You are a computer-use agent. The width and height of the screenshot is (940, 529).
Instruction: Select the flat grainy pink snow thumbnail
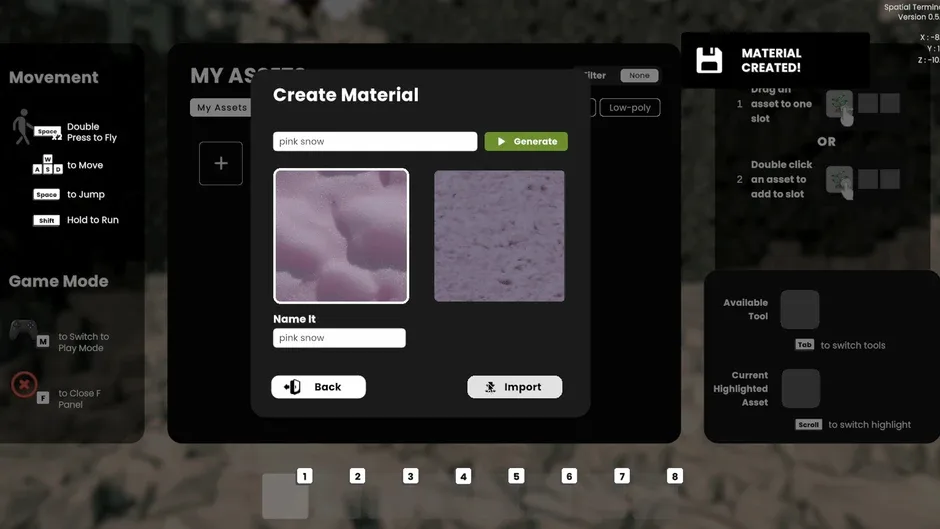pos(499,236)
